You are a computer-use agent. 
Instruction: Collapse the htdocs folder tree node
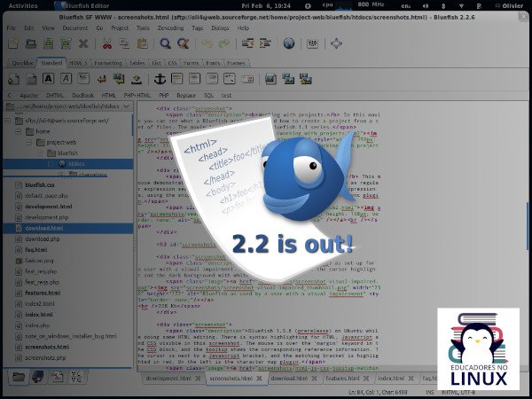click(51, 164)
